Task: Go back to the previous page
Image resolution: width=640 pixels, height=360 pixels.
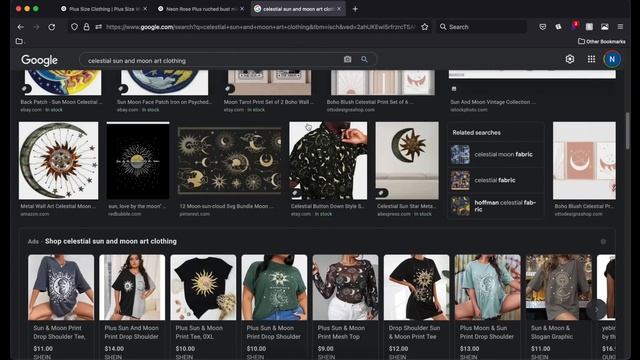Action: [21, 27]
